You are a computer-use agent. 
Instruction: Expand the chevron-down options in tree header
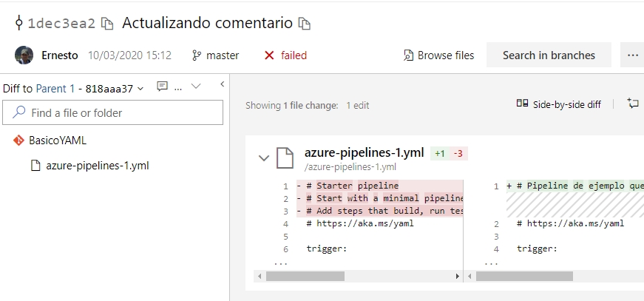[197, 87]
